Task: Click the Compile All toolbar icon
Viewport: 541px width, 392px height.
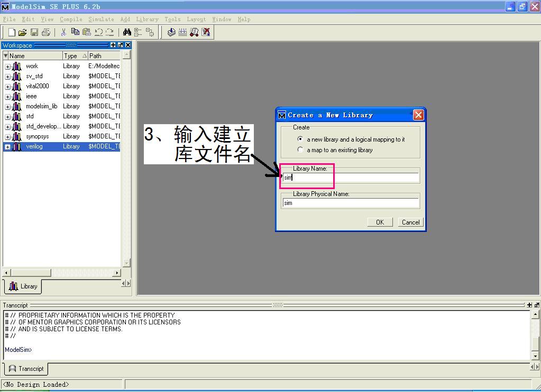Action: point(183,32)
